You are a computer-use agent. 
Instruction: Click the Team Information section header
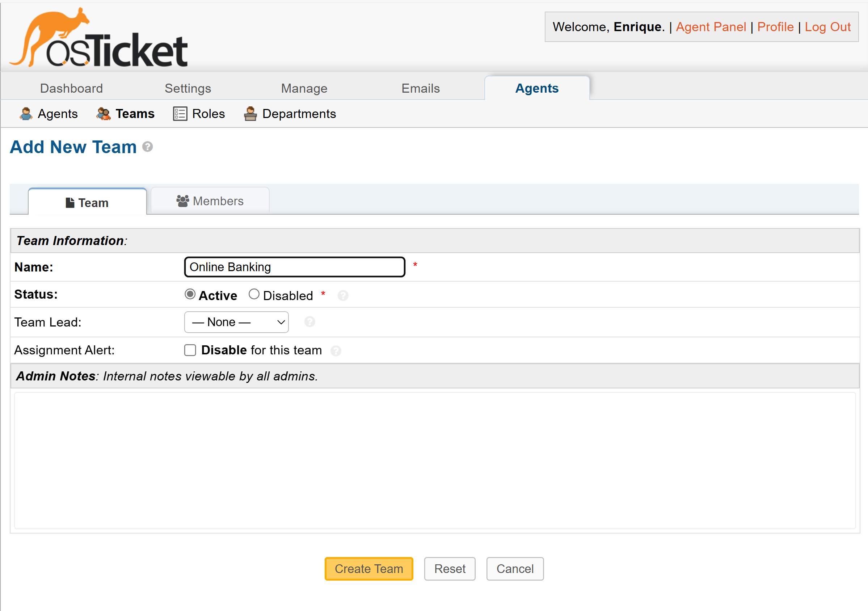point(435,240)
